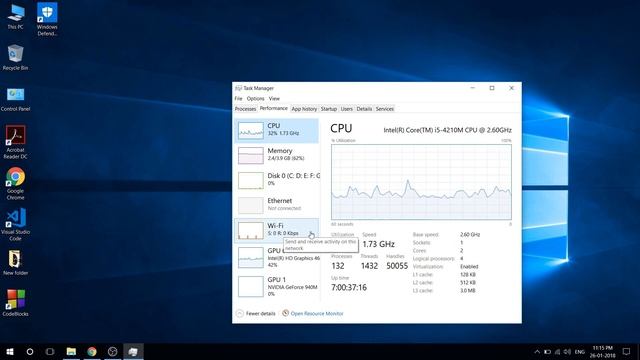Open Cortana search circle on taskbar
This screenshot has height=360, width=640.
pyautogui.click(x=30, y=351)
